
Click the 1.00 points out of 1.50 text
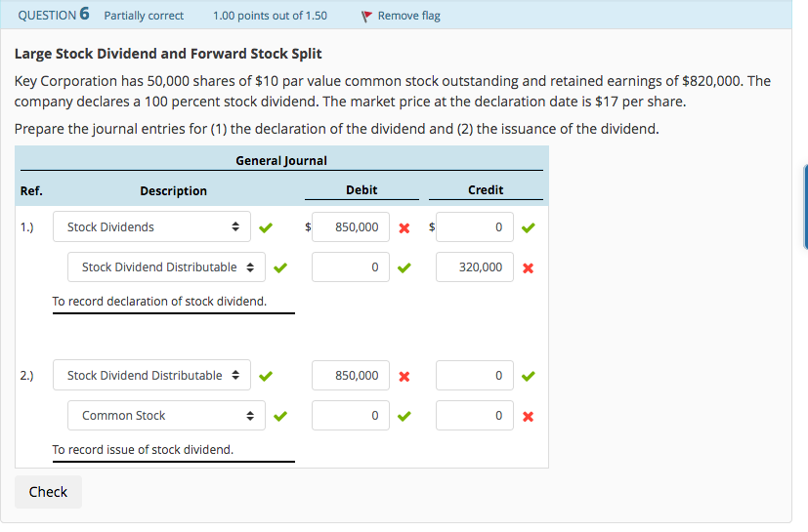270,16
